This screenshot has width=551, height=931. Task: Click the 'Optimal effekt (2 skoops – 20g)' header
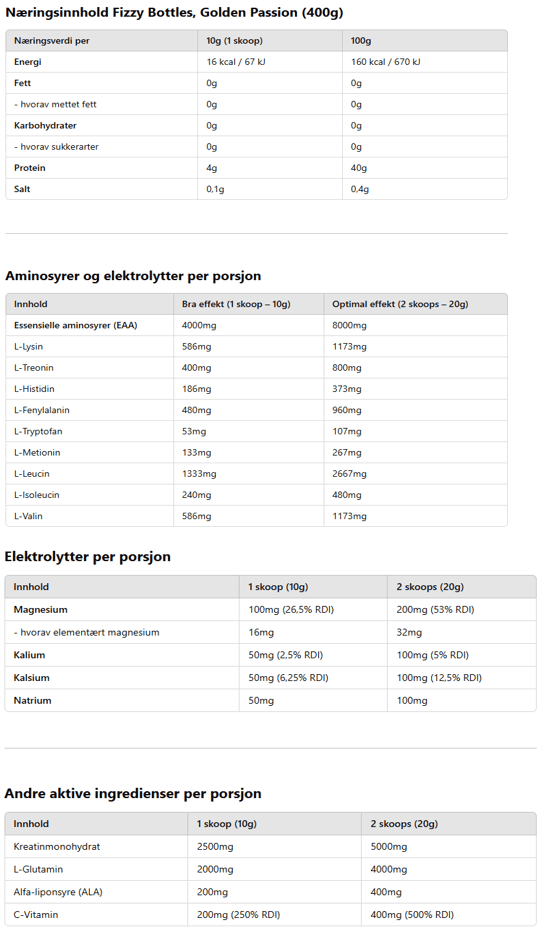400,304
